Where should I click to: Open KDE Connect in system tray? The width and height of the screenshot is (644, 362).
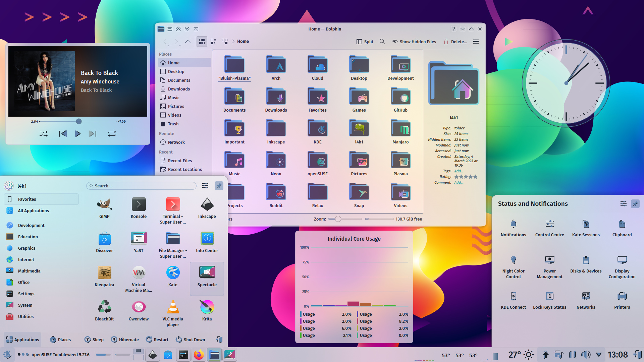point(514,301)
